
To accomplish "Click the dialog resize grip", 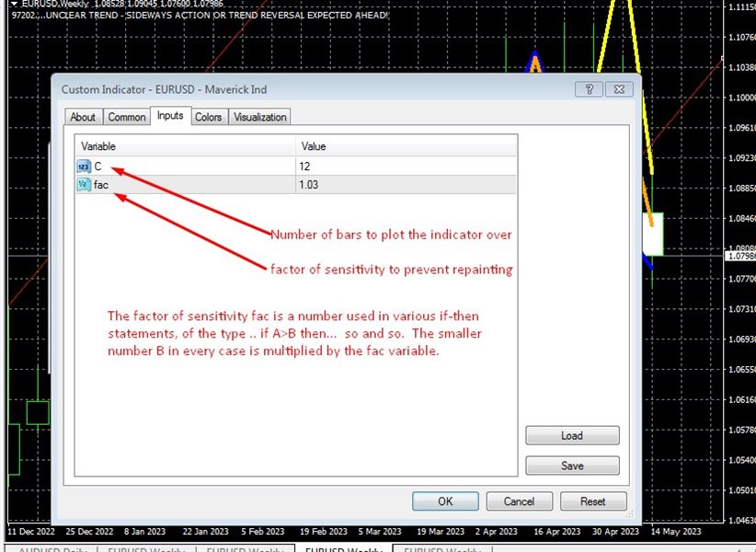I will [629, 515].
